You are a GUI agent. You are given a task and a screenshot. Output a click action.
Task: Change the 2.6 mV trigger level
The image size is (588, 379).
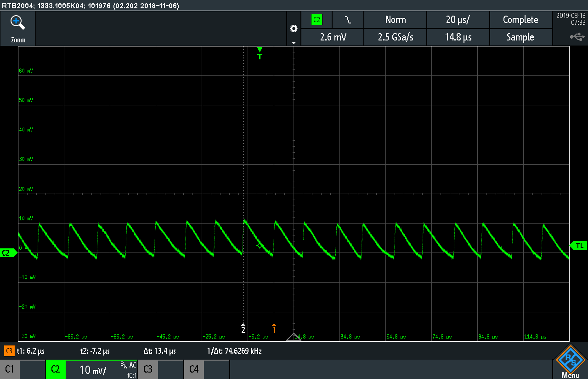coord(333,37)
